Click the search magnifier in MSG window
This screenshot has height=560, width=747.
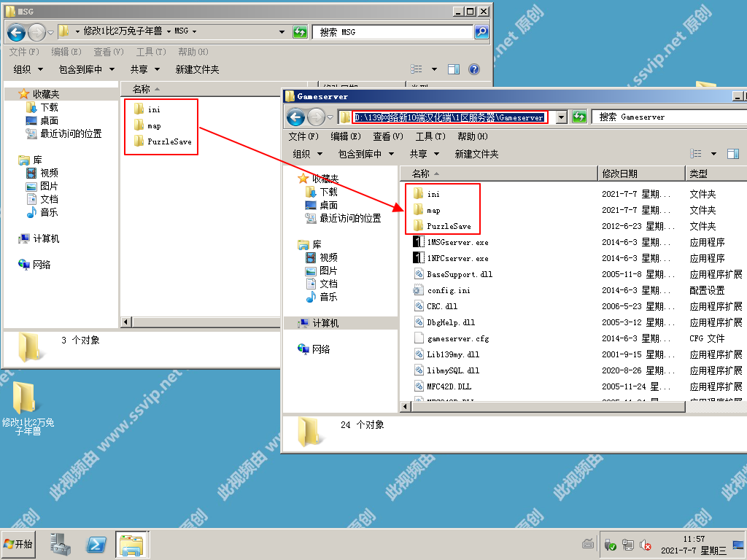pyautogui.click(x=481, y=32)
